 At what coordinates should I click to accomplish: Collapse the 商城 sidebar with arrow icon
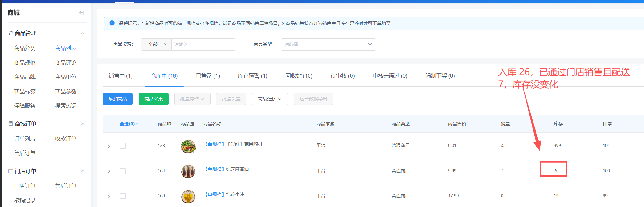tap(81, 12)
